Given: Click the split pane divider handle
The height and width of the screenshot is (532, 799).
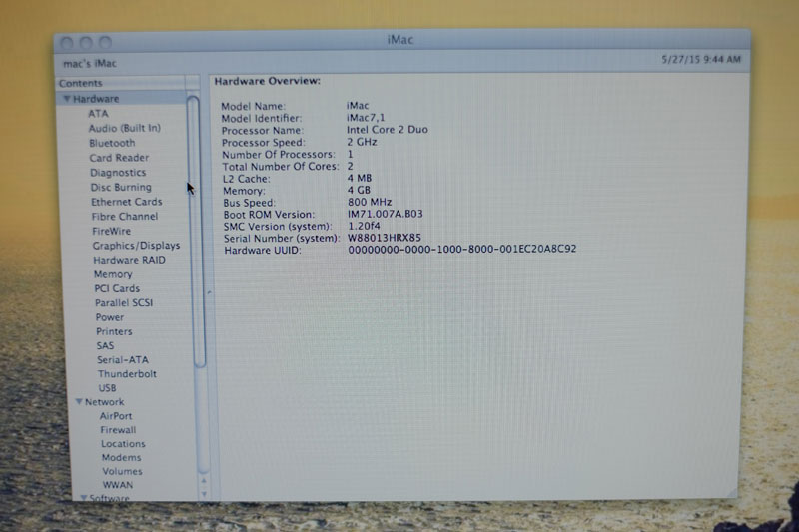Looking at the screenshot, I should tap(209, 291).
